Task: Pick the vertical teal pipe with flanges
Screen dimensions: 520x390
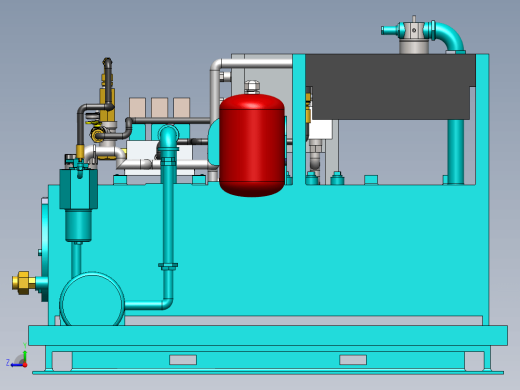Action: tap(168, 213)
